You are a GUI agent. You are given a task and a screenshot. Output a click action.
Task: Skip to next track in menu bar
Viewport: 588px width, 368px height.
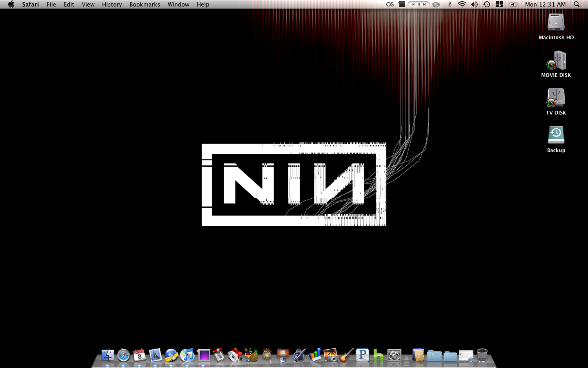click(x=424, y=4)
